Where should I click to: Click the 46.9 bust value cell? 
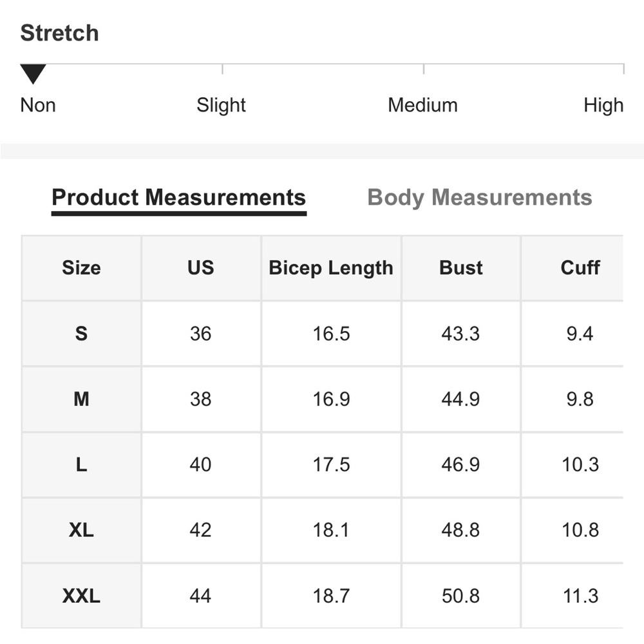point(460,464)
